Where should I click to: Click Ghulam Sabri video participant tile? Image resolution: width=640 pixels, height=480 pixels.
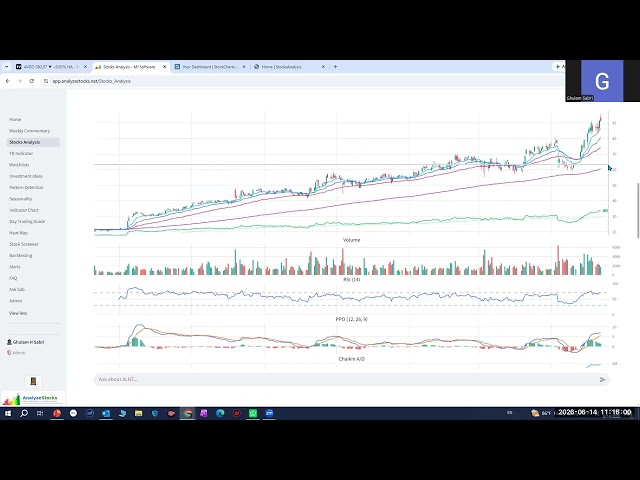tap(602, 81)
